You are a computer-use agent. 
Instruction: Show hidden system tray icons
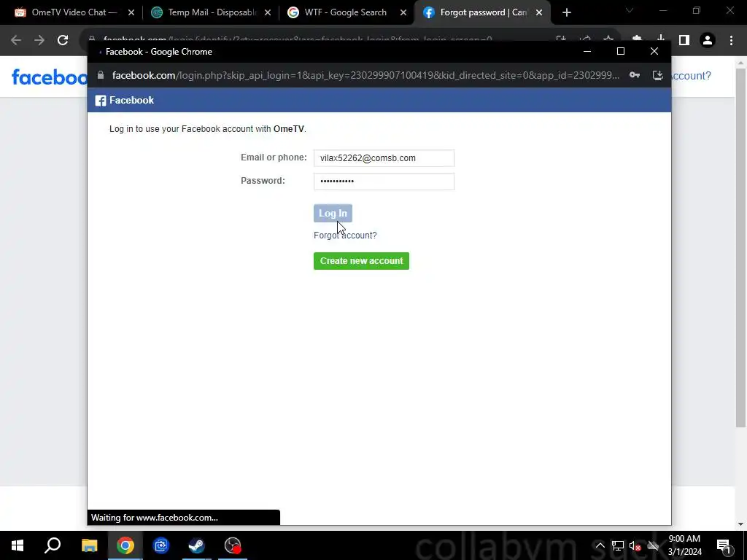(600, 545)
